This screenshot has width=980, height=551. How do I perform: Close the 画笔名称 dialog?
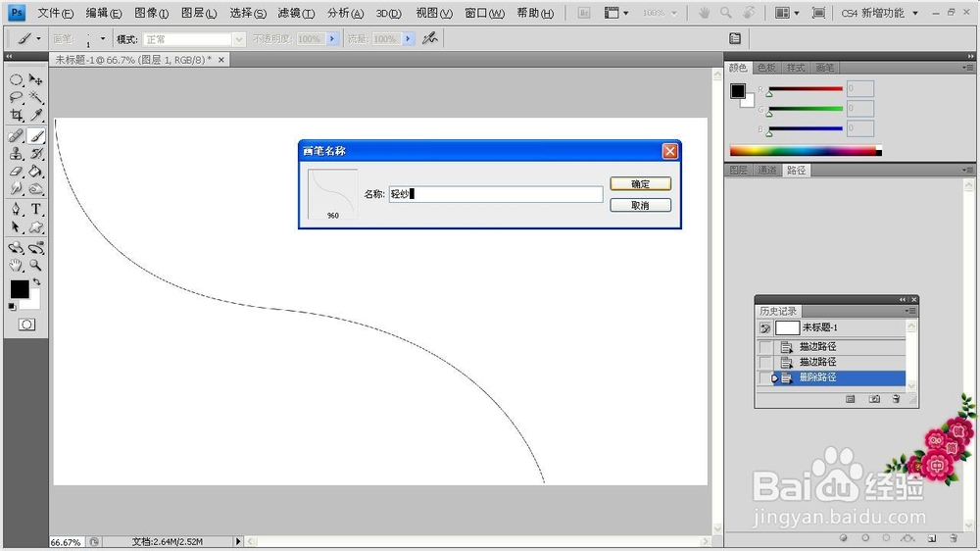[670, 151]
